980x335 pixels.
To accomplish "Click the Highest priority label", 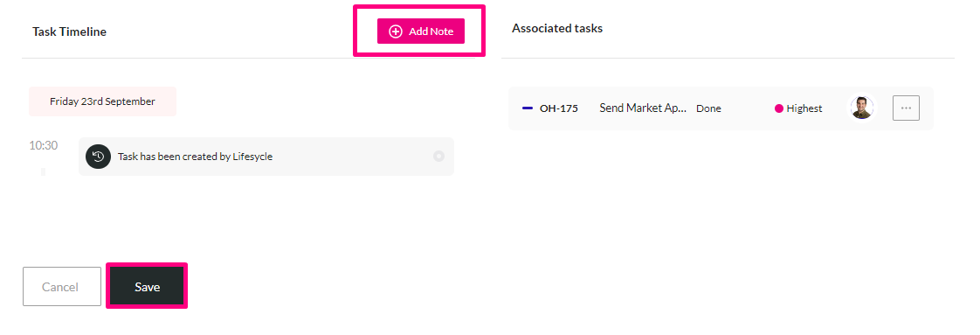I will point(804,108).
